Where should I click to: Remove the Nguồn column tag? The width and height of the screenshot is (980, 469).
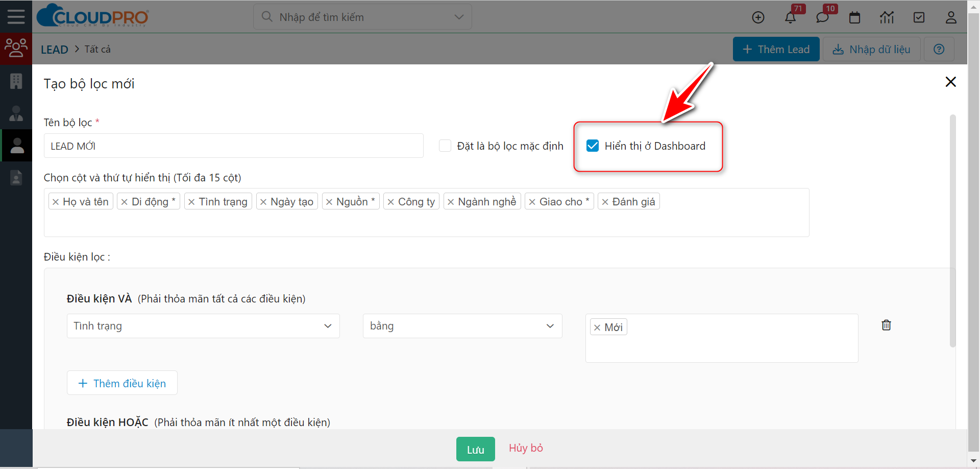pos(329,202)
